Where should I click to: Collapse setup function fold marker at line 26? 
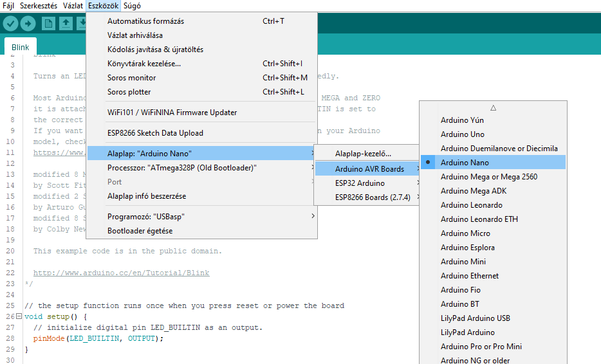click(x=19, y=316)
